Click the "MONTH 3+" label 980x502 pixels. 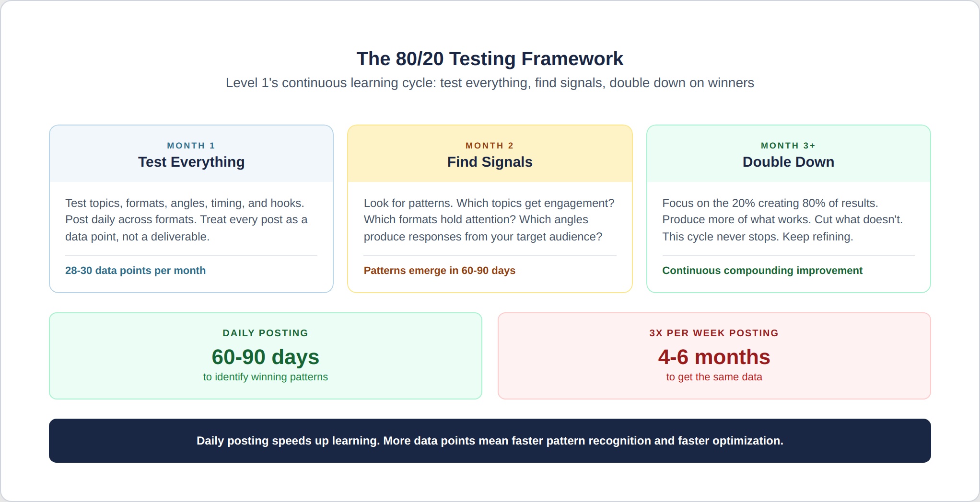(x=788, y=146)
